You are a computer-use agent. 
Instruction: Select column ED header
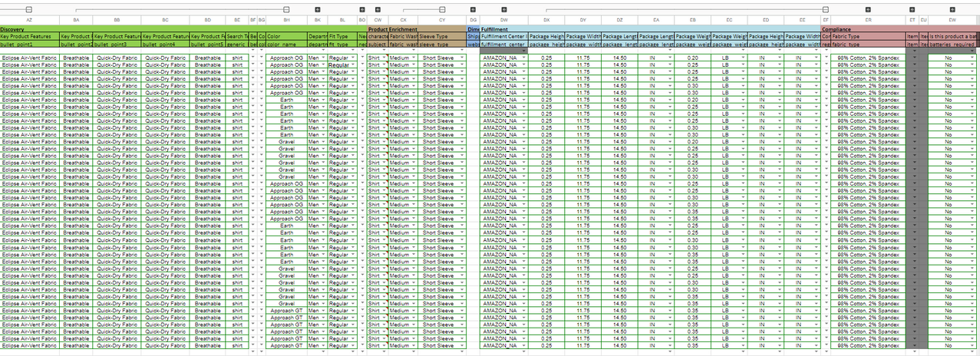(766, 20)
